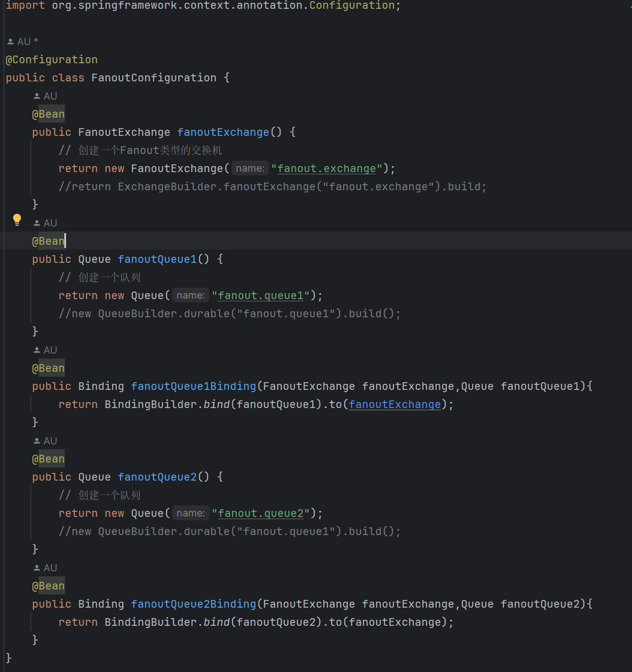Click the comment about creating a Fanout exchange

[140, 150]
